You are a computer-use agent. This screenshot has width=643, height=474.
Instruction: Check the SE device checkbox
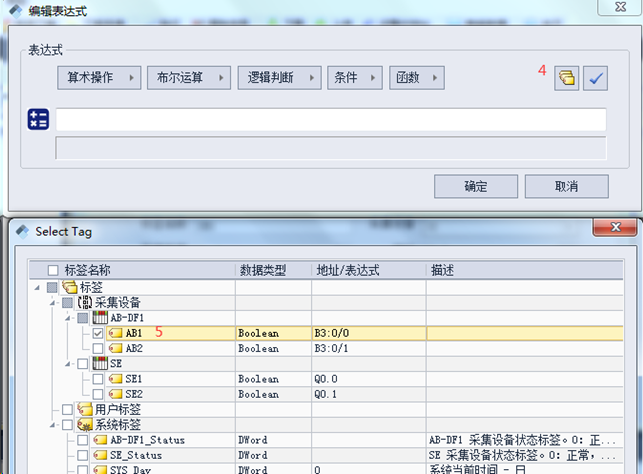click(82, 364)
